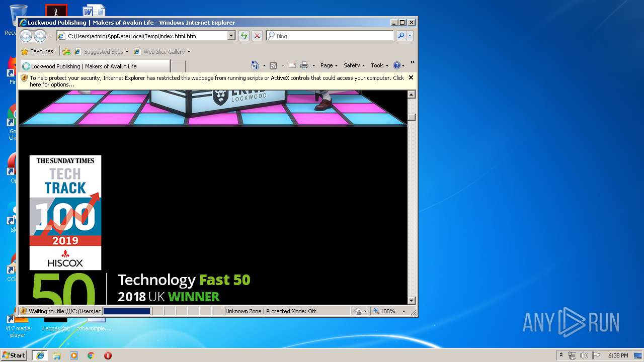This screenshot has width=644, height=362.
Task: Open Google Chrome from the taskbar
Action: [91, 355]
